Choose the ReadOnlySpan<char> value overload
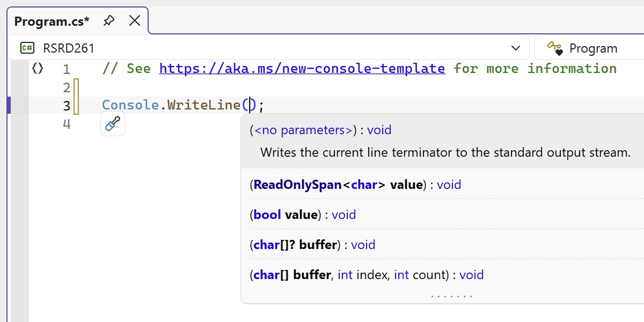The width and height of the screenshot is (644, 322). click(355, 185)
